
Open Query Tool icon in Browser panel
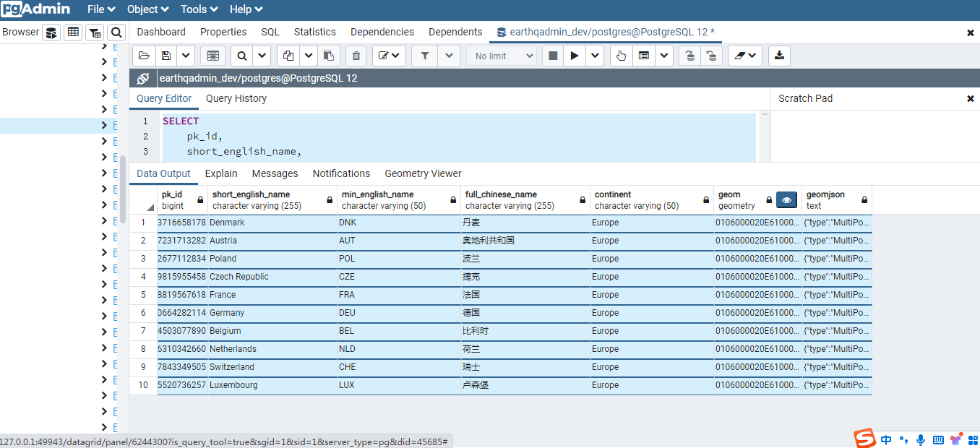pos(51,33)
